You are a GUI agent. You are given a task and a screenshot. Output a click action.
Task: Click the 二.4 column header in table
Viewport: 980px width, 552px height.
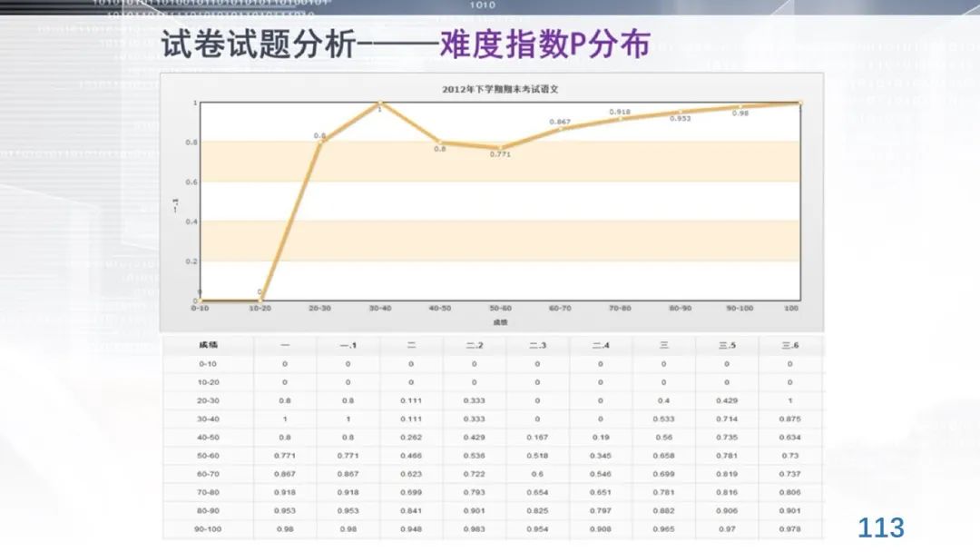coord(601,345)
